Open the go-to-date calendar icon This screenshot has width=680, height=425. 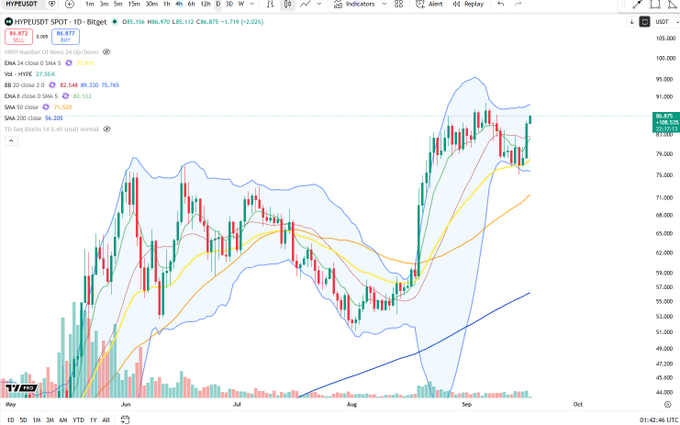coord(125,419)
